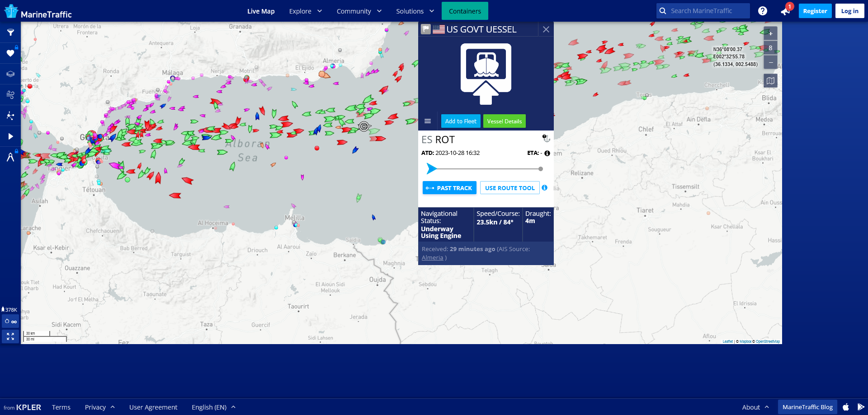Expand the About footer menu

click(x=755, y=407)
